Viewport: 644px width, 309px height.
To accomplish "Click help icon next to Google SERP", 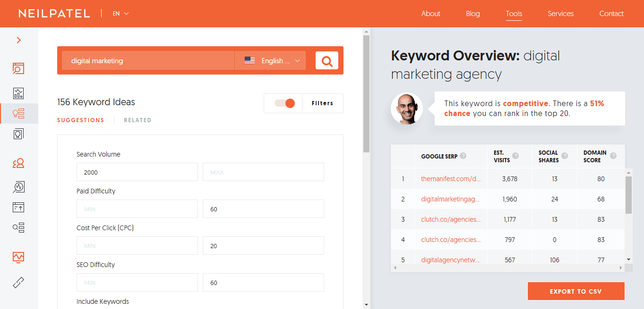I will point(463,156).
